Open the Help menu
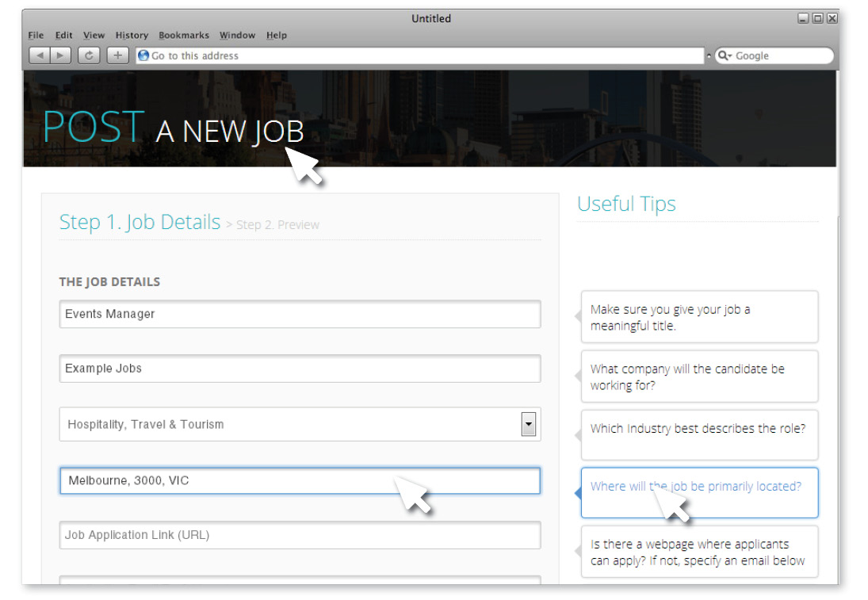This screenshot has width=868, height=600. pyautogui.click(x=277, y=35)
